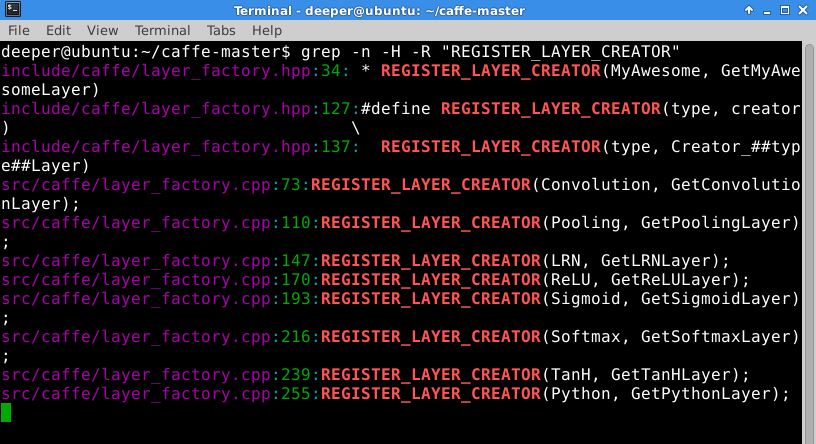Click the grep command text at the prompt
This screenshot has width=816, height=444.
pyautogui.click(x=490, y=52)
